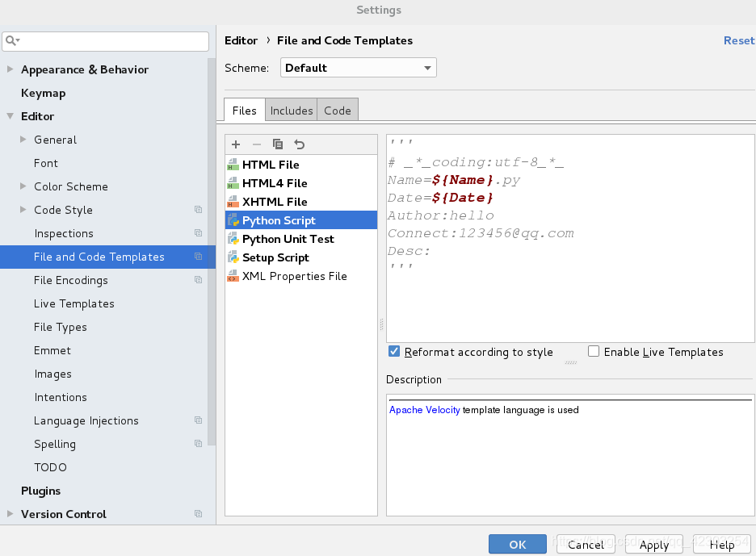Click the Python Script file icon
This screenshot has height=556, width=756.
(233, 220)
